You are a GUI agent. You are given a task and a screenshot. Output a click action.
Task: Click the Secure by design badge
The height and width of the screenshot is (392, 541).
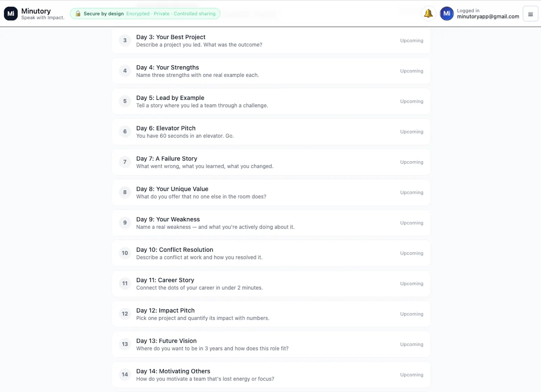(145, 14)
